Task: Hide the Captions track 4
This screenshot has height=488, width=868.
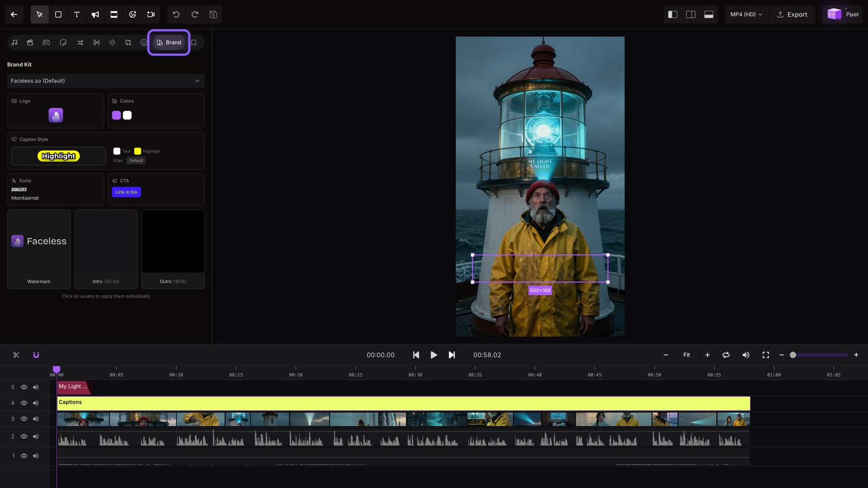Action: (24, 403)
